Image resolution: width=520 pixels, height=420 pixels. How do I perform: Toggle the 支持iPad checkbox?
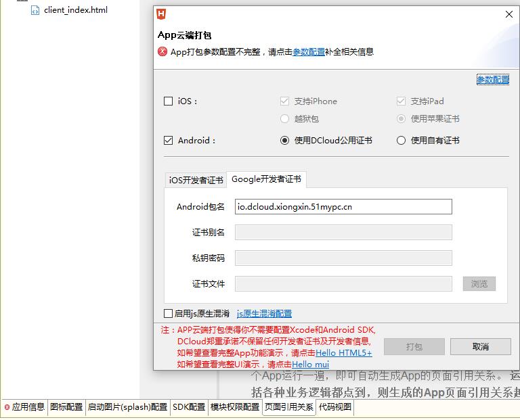click(x=401, y=101)
